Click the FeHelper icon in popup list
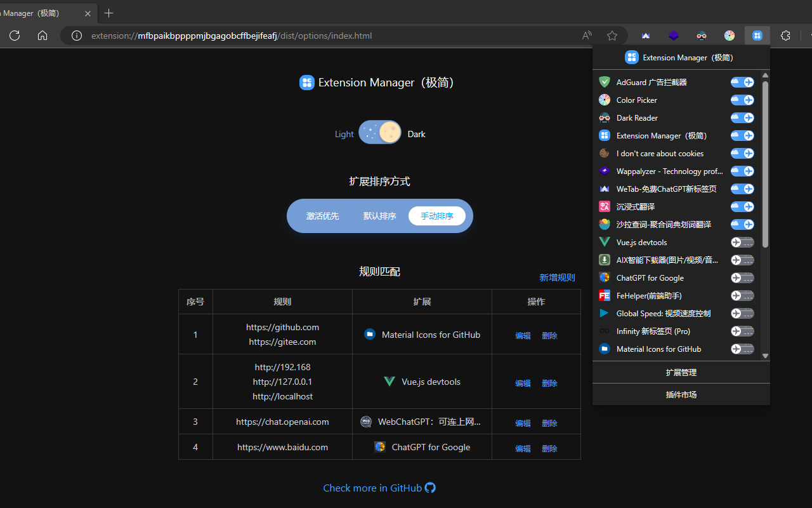This screenshot has height=508, width=812. [x=605, y=295]
